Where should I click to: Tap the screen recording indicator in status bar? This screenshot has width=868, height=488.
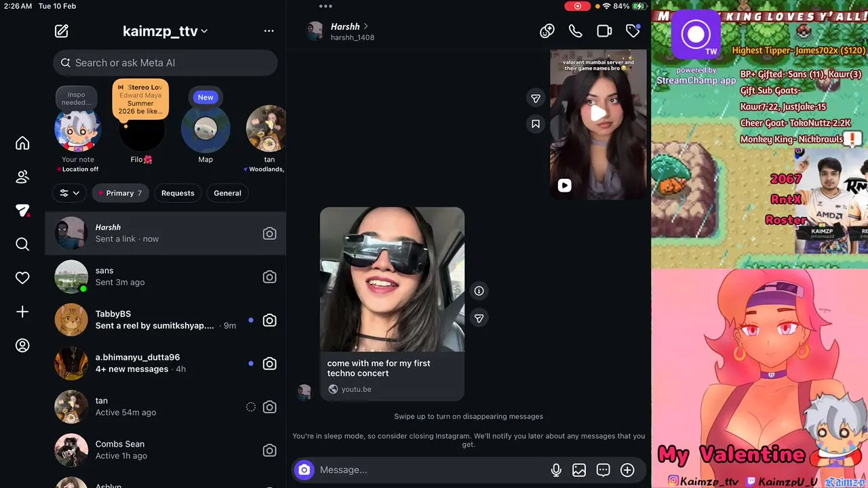pos(578,6)
